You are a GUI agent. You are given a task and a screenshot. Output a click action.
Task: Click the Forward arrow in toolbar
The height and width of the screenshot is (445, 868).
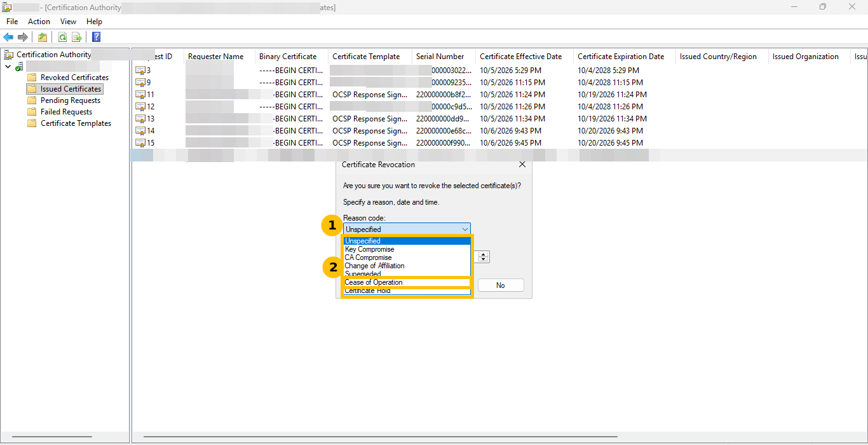pyautogui.click(x=23, y=37)
